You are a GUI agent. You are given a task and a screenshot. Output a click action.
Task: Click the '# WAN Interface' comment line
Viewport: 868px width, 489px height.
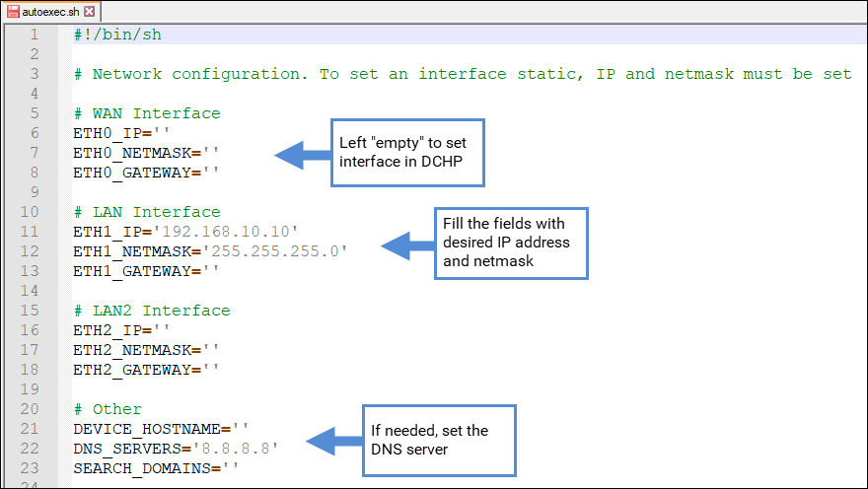(x=147, y=113)
